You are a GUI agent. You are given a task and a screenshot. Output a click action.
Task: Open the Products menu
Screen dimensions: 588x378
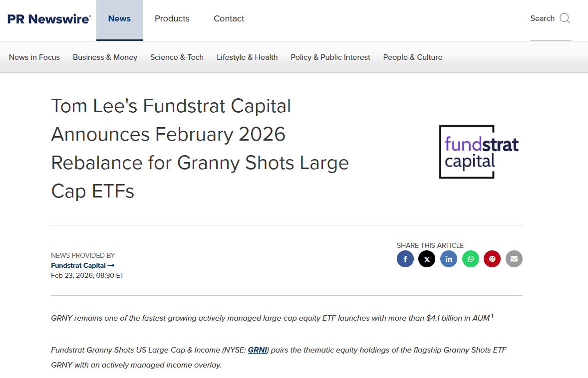172,19
